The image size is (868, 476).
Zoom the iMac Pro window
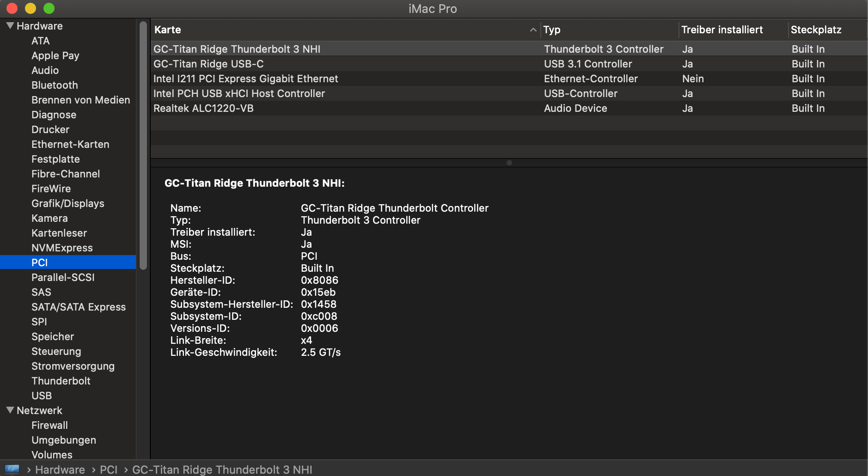(x=49, y=8)
